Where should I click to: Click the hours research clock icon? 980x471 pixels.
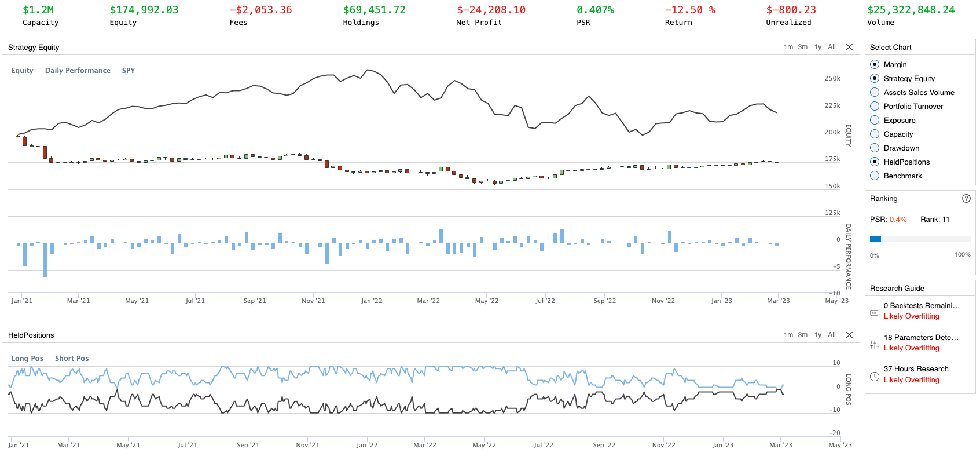(874, 377)
